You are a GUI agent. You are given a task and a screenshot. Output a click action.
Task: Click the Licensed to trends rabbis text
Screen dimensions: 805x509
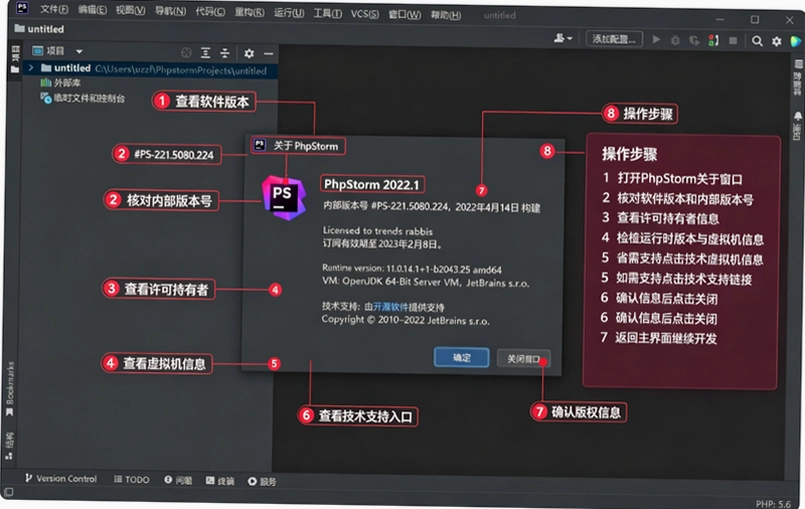coord(377,231)
